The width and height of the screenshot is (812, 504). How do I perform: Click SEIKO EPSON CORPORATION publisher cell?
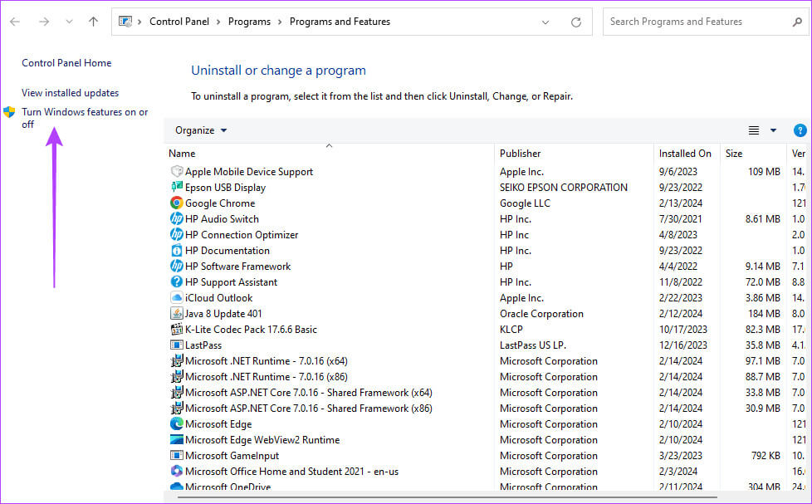pos(564,188)
